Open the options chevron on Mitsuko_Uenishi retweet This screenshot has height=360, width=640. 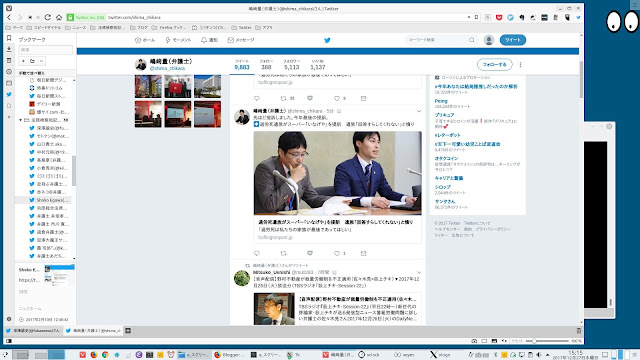coord(419,272)
